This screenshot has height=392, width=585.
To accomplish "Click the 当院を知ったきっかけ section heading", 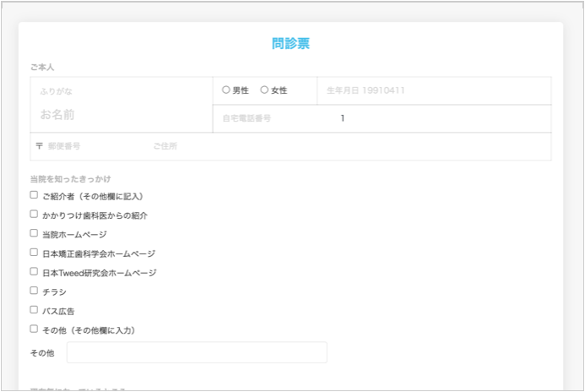I will click(70, 179).
